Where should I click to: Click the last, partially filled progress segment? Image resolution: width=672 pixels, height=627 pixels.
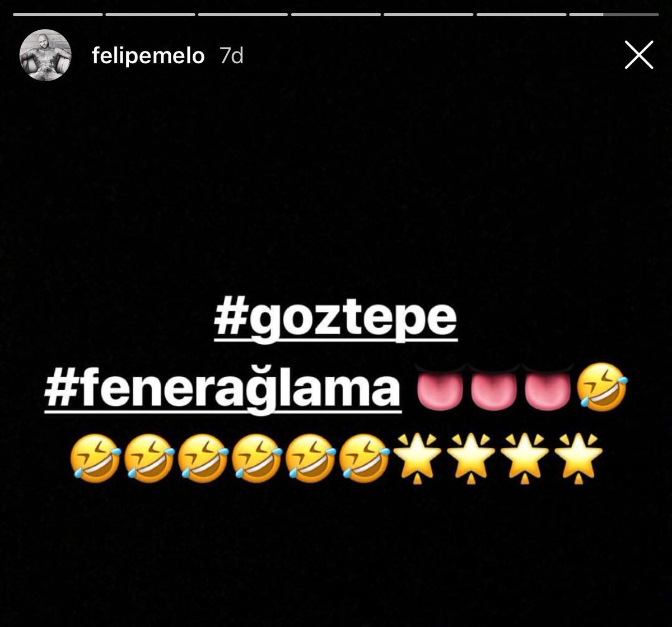pos(614,15)
